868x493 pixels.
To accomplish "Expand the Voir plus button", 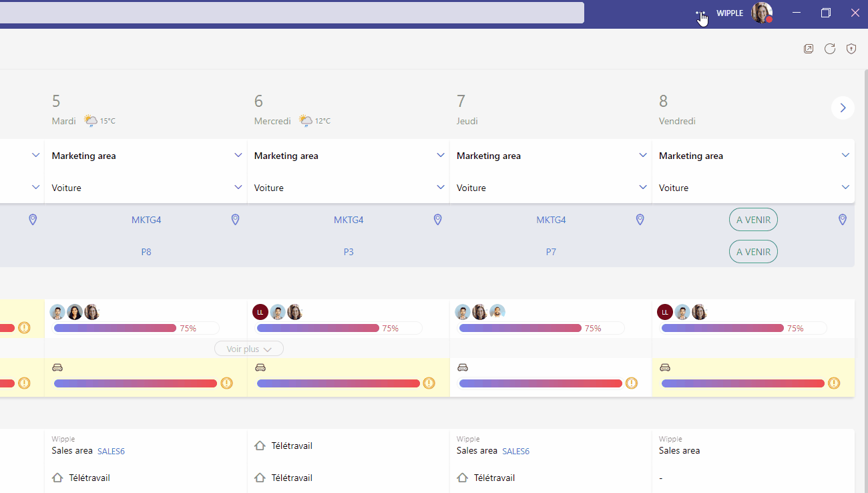I will point(249,349).
